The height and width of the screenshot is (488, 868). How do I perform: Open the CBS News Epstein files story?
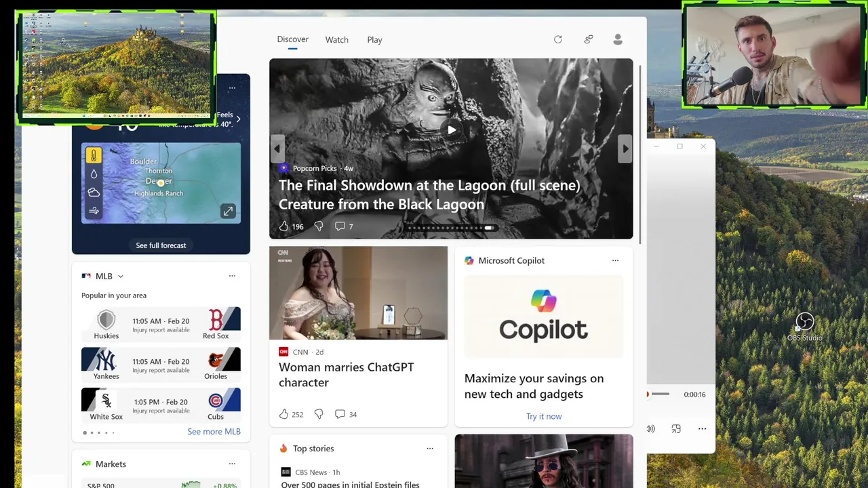point(350,485)
